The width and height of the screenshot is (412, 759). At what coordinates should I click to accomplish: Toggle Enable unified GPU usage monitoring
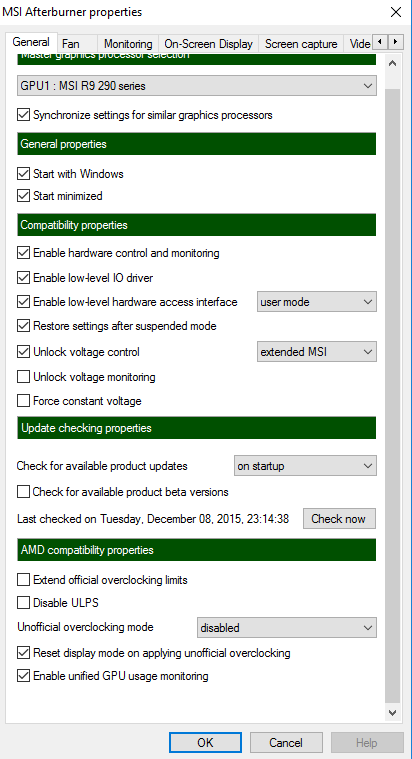(x=23, y=676)
